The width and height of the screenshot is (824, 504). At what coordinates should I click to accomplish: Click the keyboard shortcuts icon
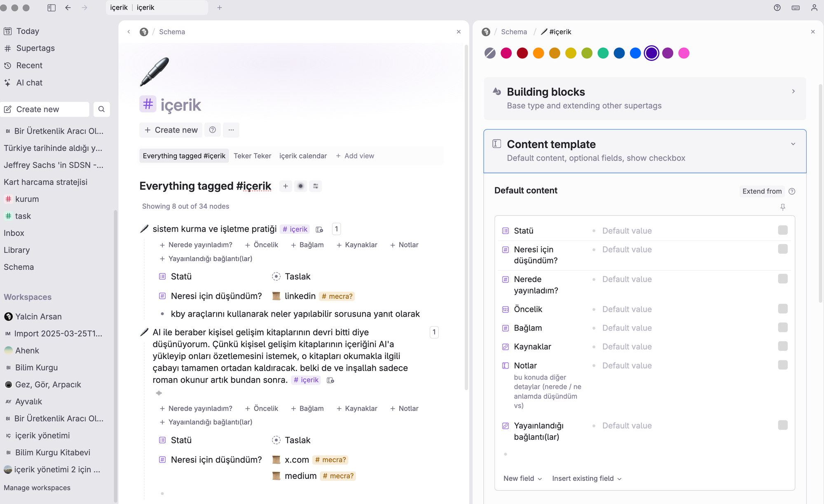pos(796,7)
